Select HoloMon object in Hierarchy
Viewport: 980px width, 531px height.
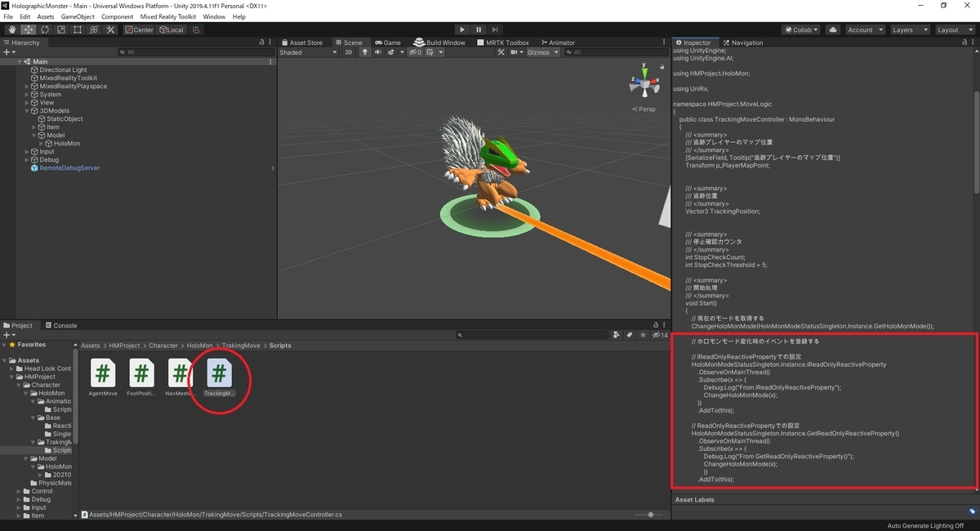67,144
